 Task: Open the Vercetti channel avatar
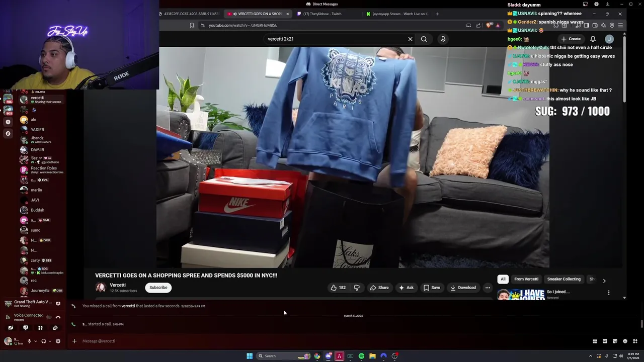click(x=101, y=288)
